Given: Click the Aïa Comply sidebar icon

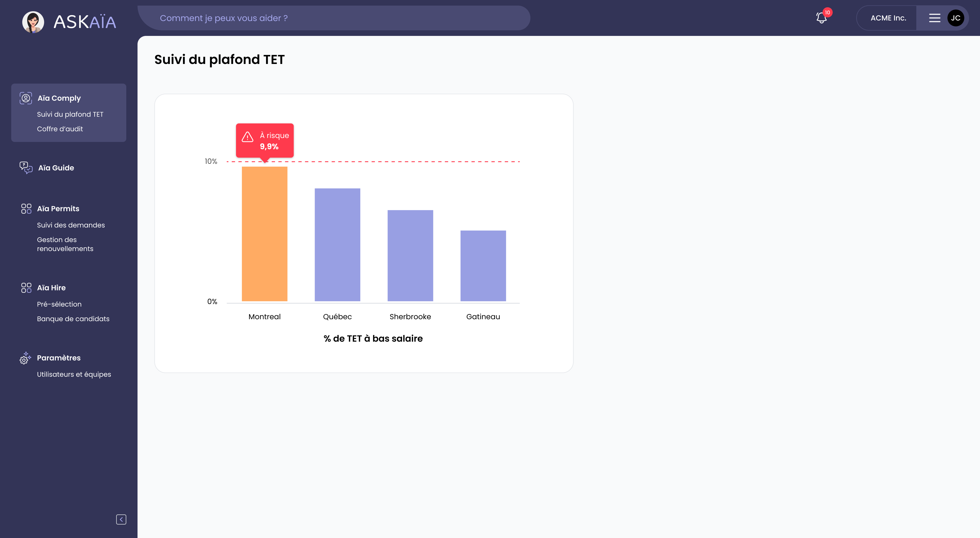Looking at the screenshot, I should [x=26, y=98].
